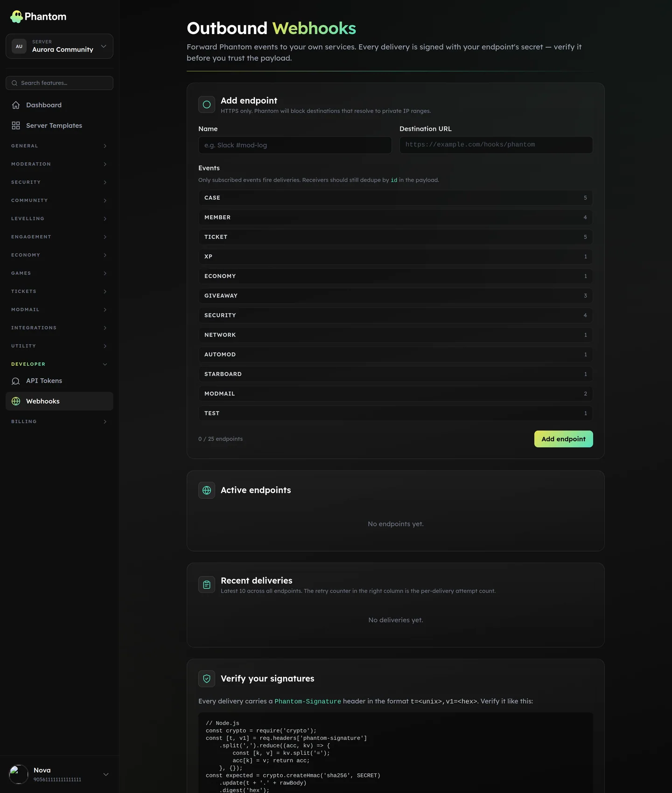Click the Phantom ghost logo
The height and width of the screenshot is (793, 672).
pos(17,17)
